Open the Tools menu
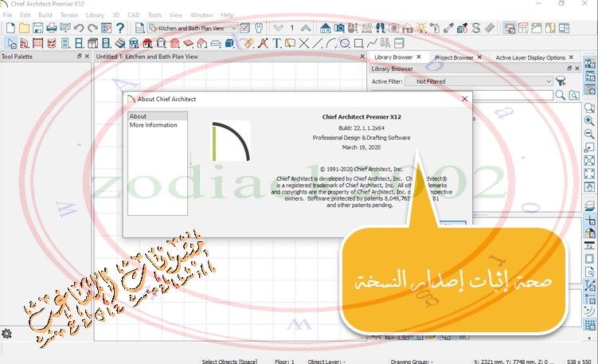 [x=154, y=15]
